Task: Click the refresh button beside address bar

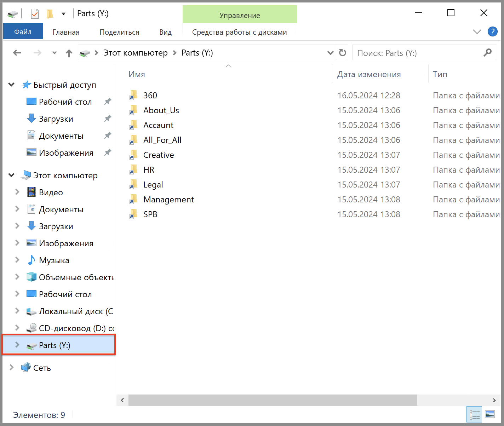Action: pyautogui.click(x=342, y=53)
